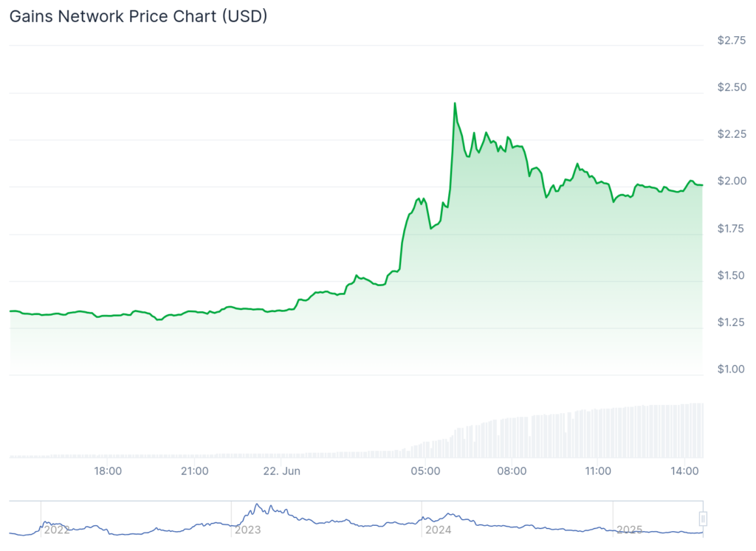Click the Gains Network Price Chart title

pyautogui.click(x=138, y=16)
